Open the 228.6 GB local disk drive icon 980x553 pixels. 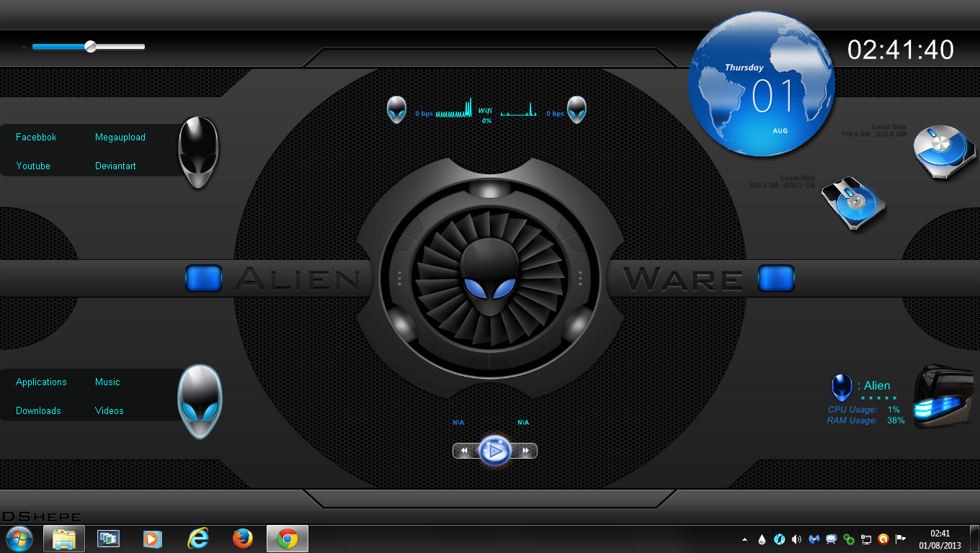pyautogui.click(x=854, y=202)
